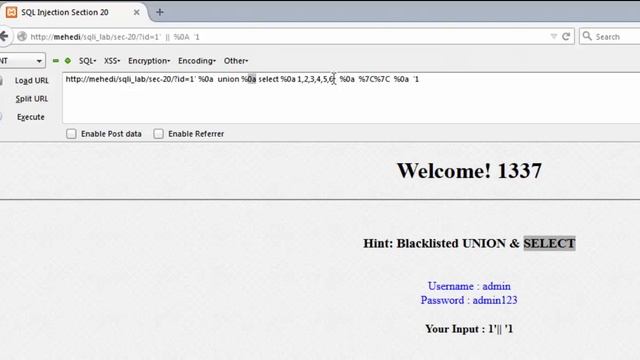Click Execute button
This screenshot has height=360, width=640.
[x=31, y=117]
